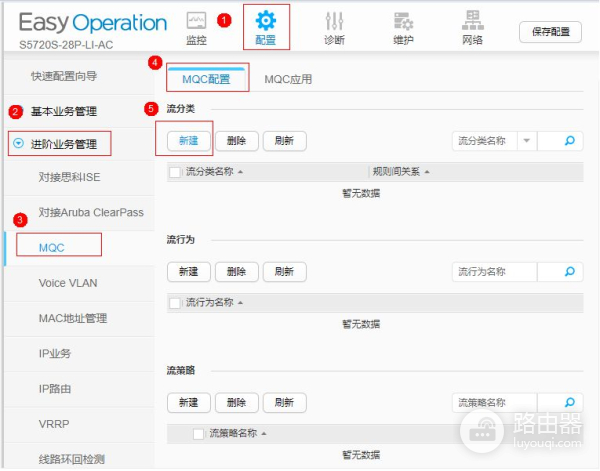Open Voice VLAN menu item
The height and width of the screenshot is (471, 600).
(x=68, y=283)
